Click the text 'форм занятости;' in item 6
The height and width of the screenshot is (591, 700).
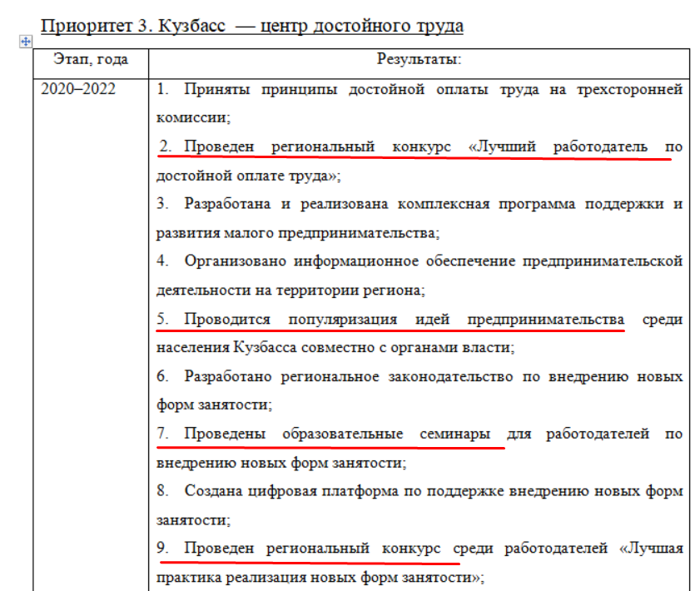tap(214, 405)
